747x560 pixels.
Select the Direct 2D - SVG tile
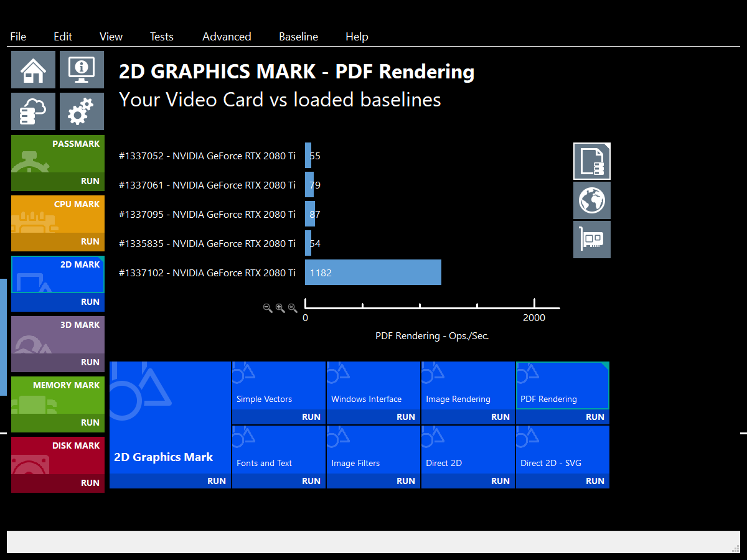563,450
